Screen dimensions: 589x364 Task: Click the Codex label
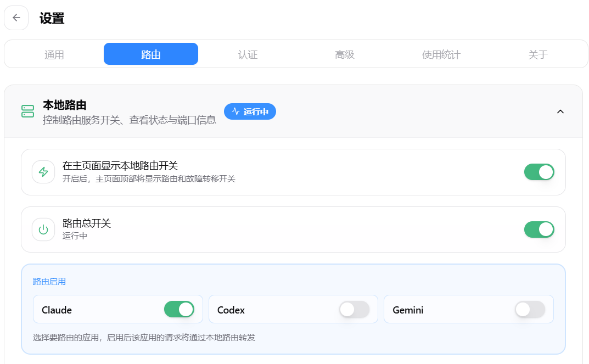pyautogui.click(x=231, y=310)
